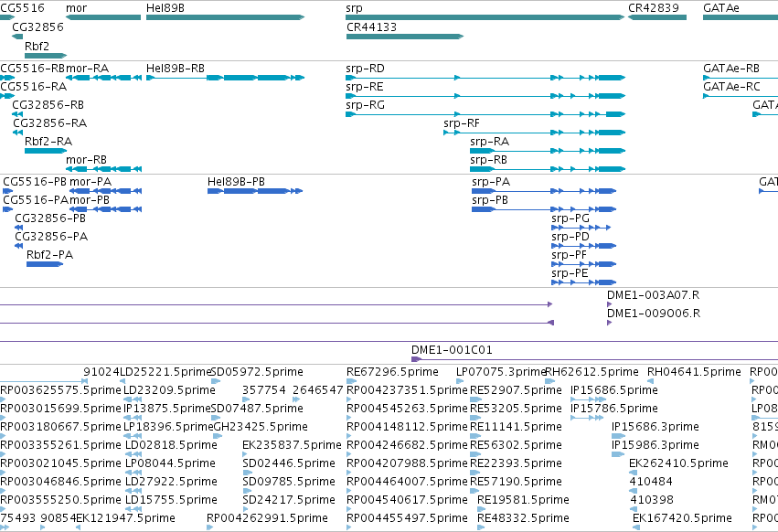This screenshot has height=532, width=778.
Task: Click the DME1-003A07.R feature
Action: point(609,304)
